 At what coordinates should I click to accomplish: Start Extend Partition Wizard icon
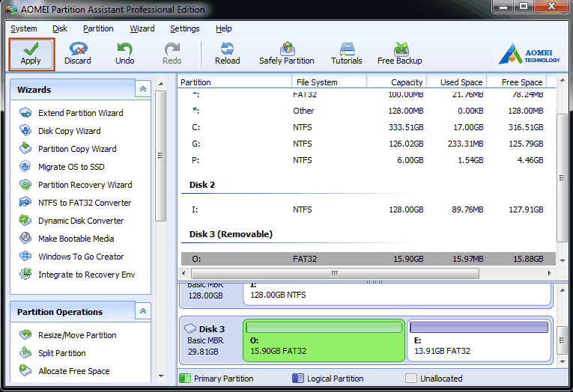click(25, 113)
